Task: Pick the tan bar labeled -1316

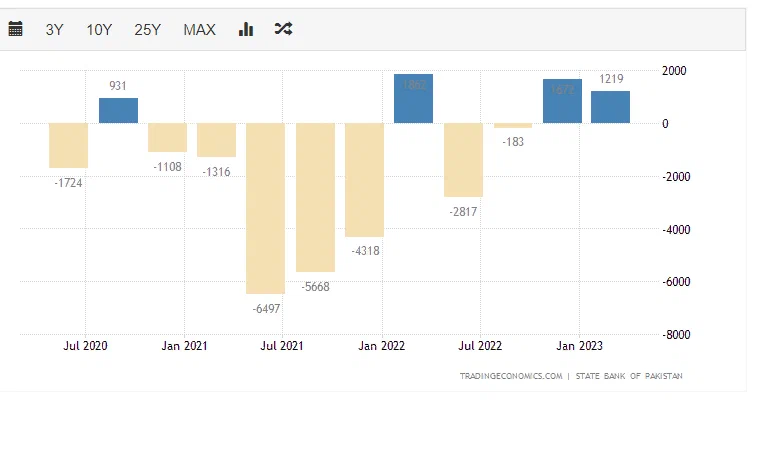Action: 216,140
